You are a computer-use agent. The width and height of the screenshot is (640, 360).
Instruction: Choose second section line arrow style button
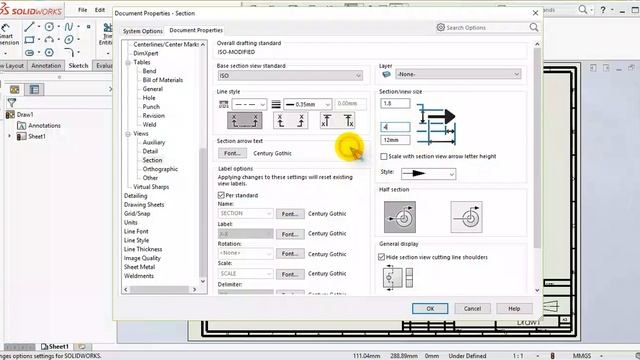(x=290, y=121)
